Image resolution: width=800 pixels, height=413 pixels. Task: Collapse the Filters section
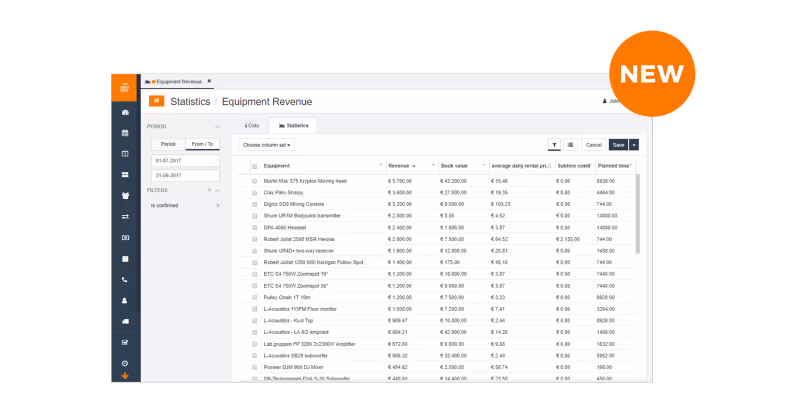217,190
